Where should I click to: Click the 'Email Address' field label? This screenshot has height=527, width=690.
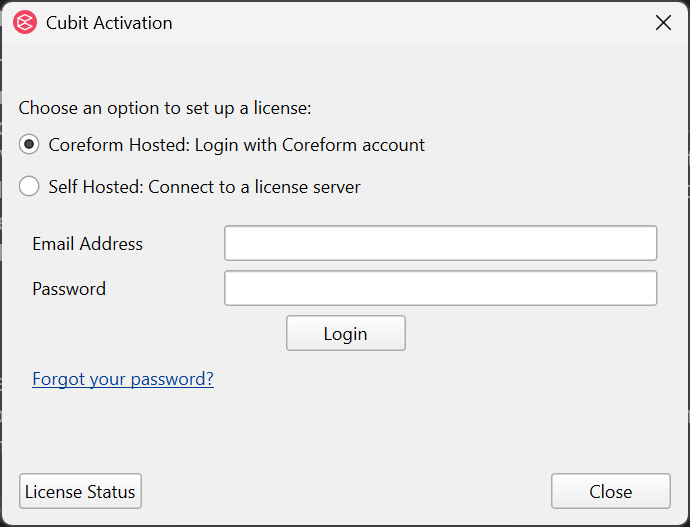click(88, 244)
